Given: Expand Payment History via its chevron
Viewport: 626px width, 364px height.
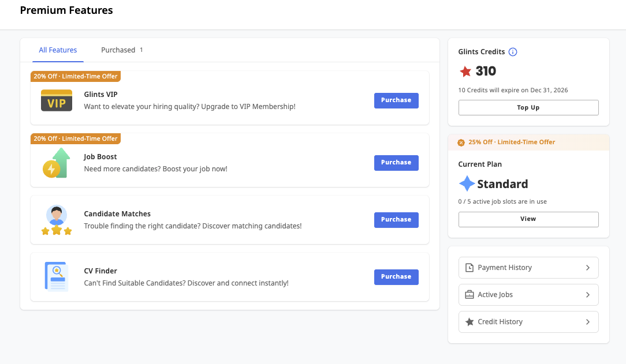Looking at the screenshot, I should (588, 268).
